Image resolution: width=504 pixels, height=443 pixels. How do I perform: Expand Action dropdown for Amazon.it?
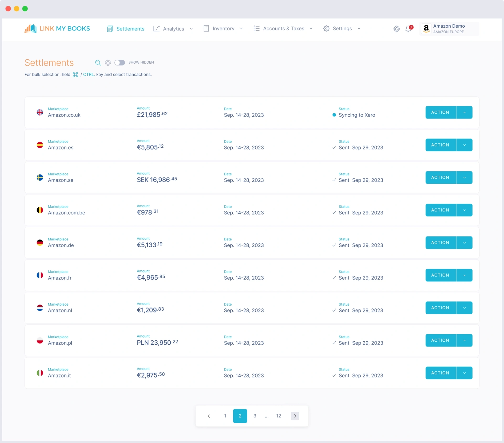[x=464, y=373]
